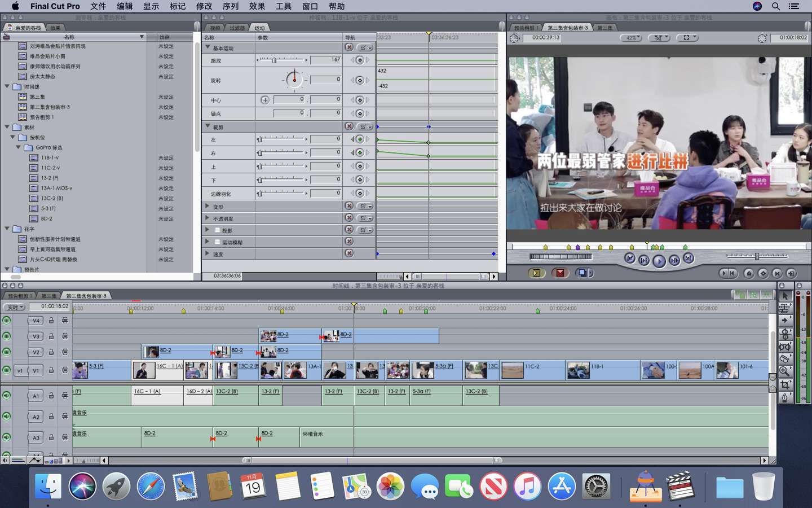The width and height of the screenshot is (812, 508).
Task: Toggle Auto Select on track V3
Action: (65, 336)
